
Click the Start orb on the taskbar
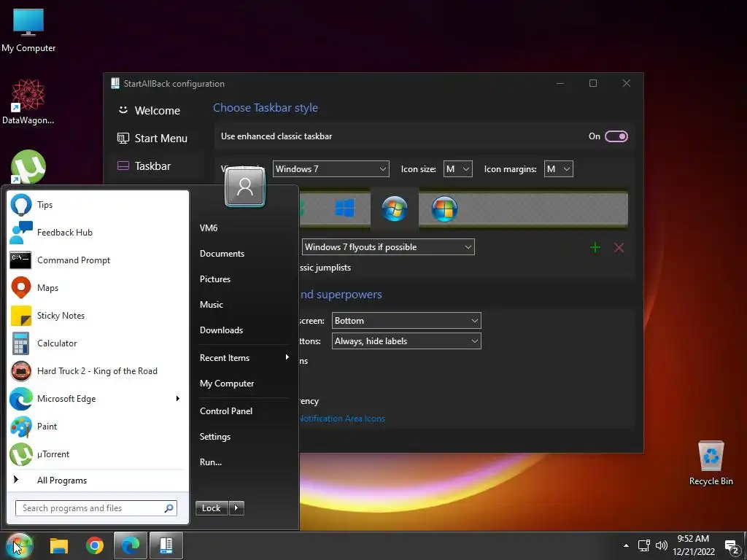point(19,545)
